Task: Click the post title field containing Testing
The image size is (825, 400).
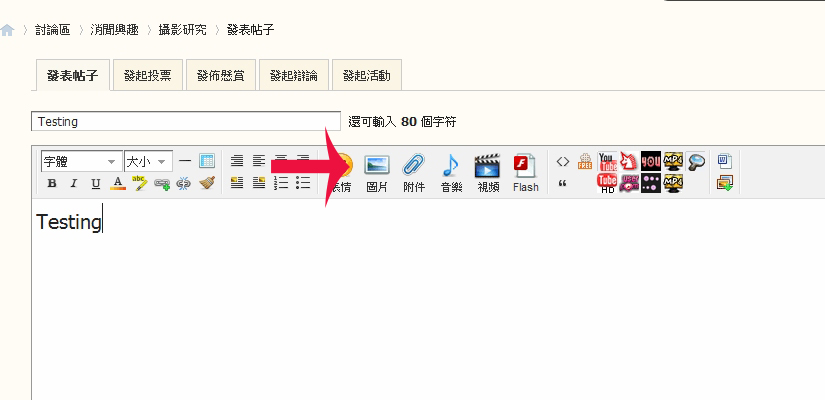Action: click(x=186, y=121)
